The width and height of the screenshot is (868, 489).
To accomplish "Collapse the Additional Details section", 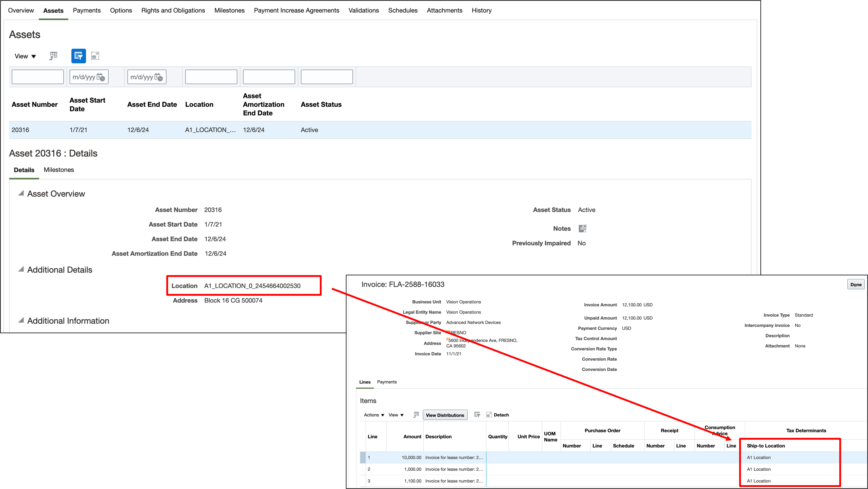I will (21, 269).
